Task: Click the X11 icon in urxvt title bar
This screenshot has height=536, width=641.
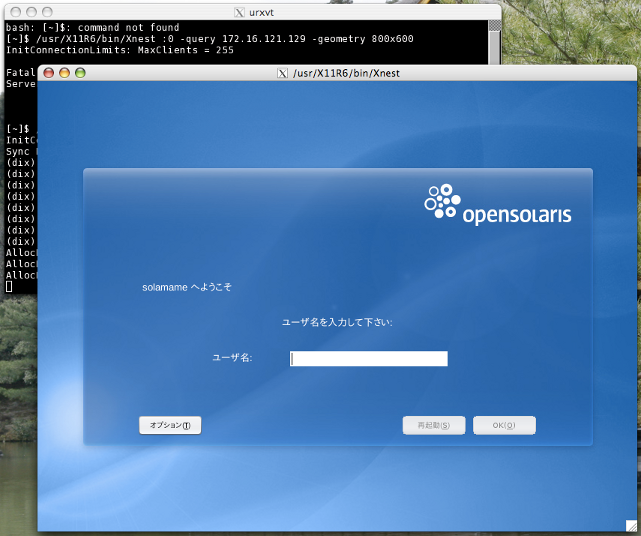Action: [x=240, y=13]
